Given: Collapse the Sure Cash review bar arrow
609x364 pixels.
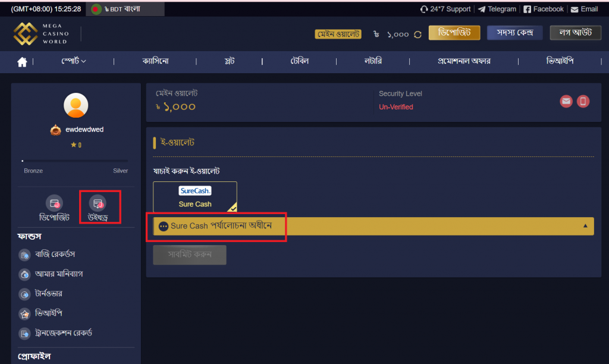Looking at the screenshot, I should (585, 226).
